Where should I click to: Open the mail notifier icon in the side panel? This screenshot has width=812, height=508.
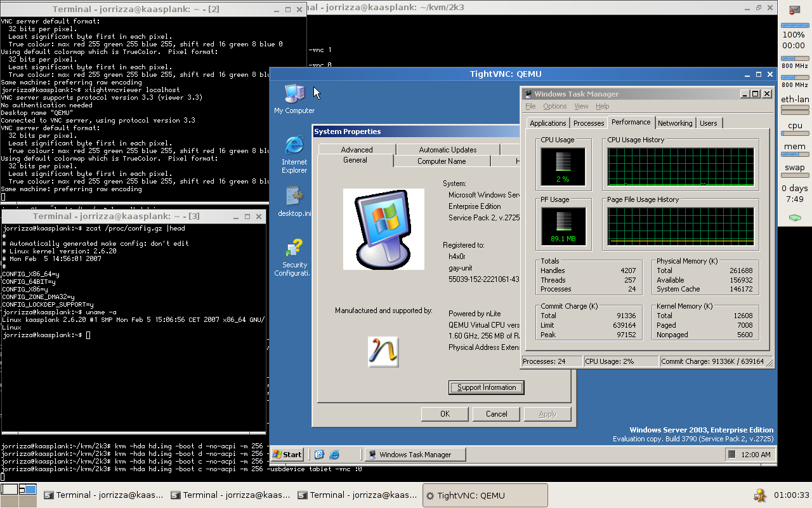click(x=794, y=10)
